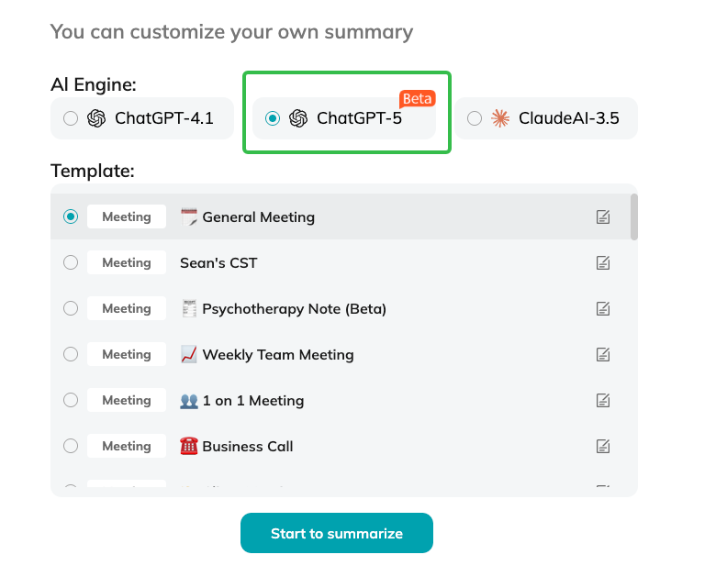The height and width of the screenshot is (588, 727).
Task: Select ClaudeAI-3.5 as AI engine
Action: (x=475, y=118)
